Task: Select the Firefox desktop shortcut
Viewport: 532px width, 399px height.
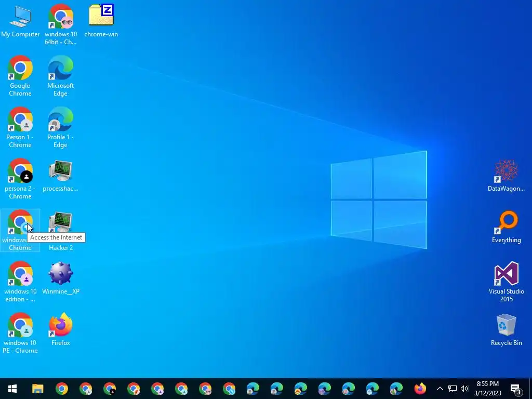Action: tap(61, 329)
